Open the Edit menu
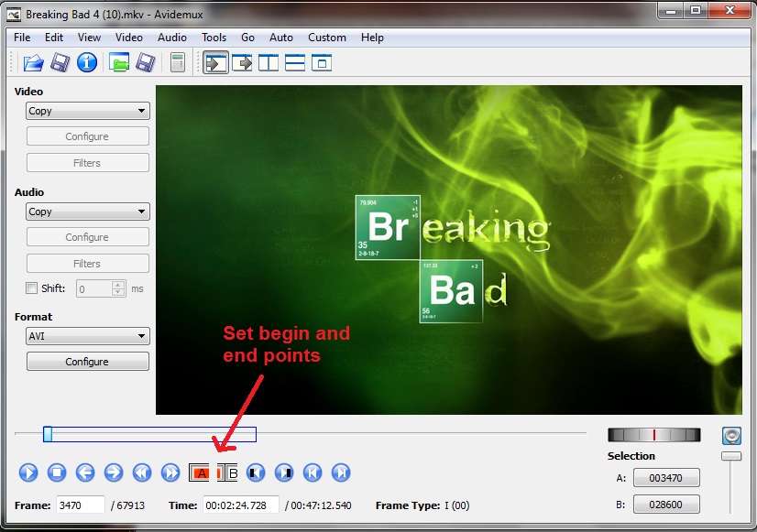 [54, 38]
